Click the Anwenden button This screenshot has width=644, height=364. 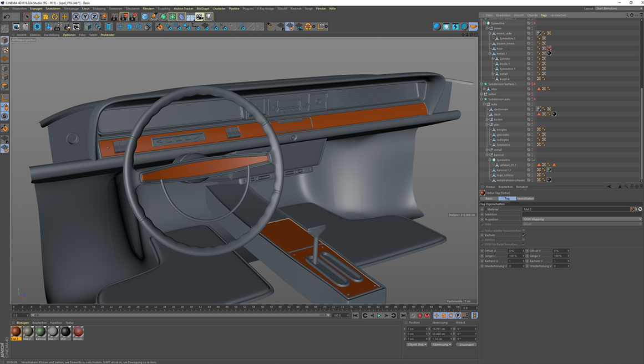(x=466, y=345)
